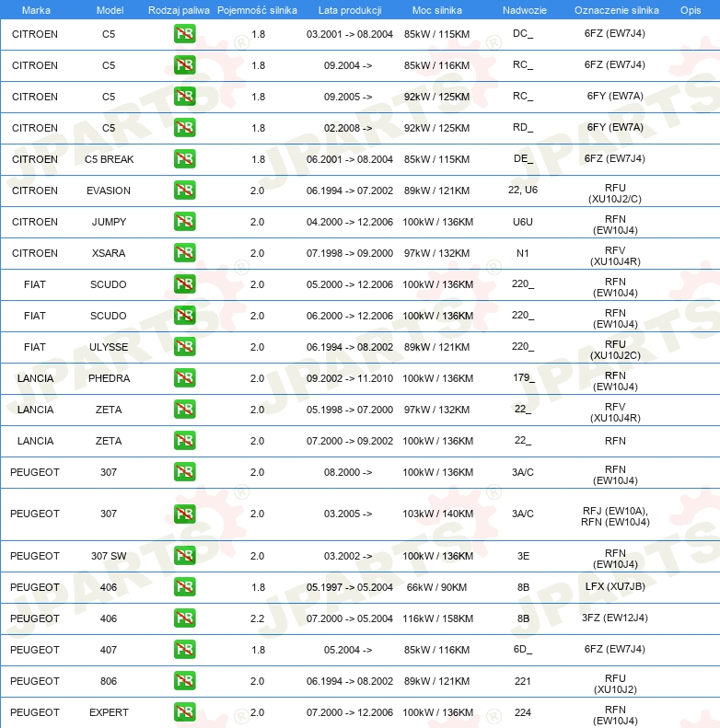Click the fuel icon in the Peugeot 307 103kW row
This screenshot has height=728, width=720.
pos(185,514)
